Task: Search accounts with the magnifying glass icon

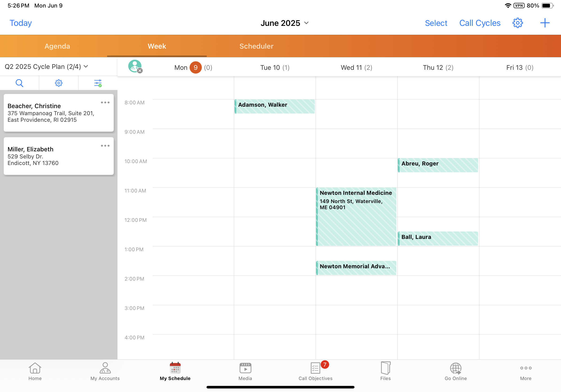Action: [x=19, y=83]
